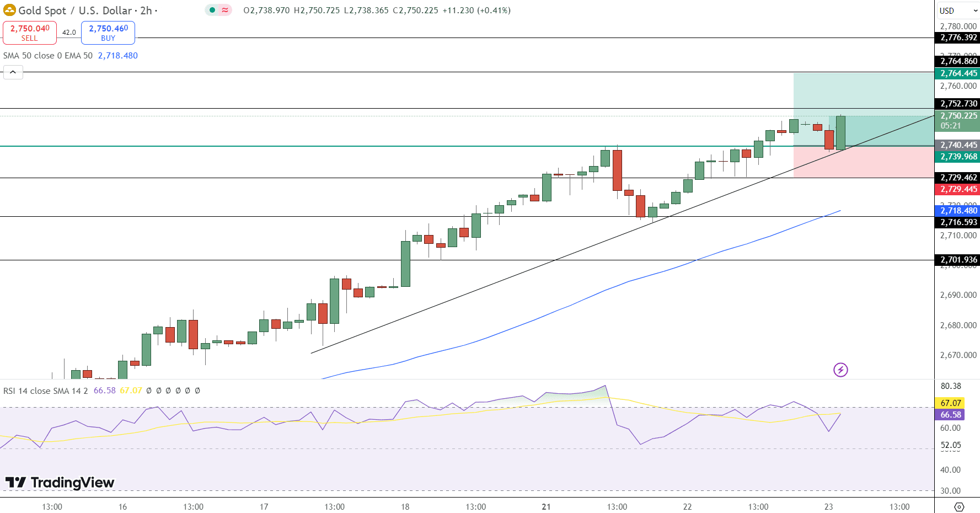980x513 pixels.
Task: Click the 2,701.936 price label
Action: 958,260
